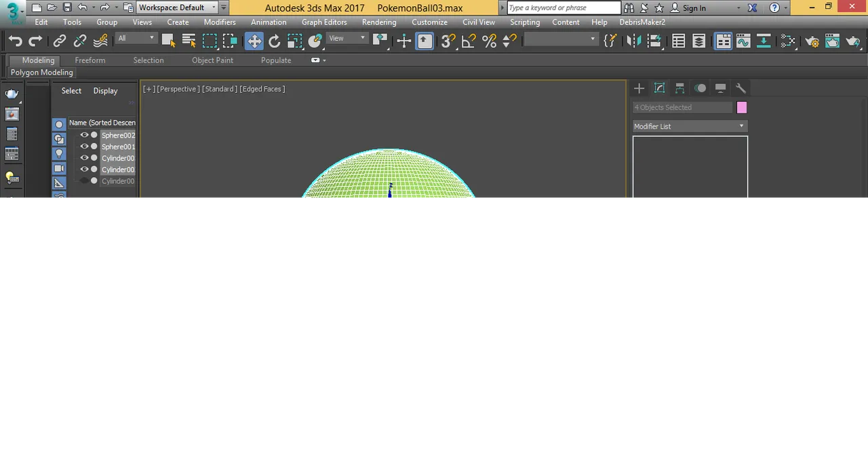Image resolution: width=868 pixels, height=465 pixels.
Task: Toggle Display Lights filter in Scene Explorer
Action: [x=59, y=153]
